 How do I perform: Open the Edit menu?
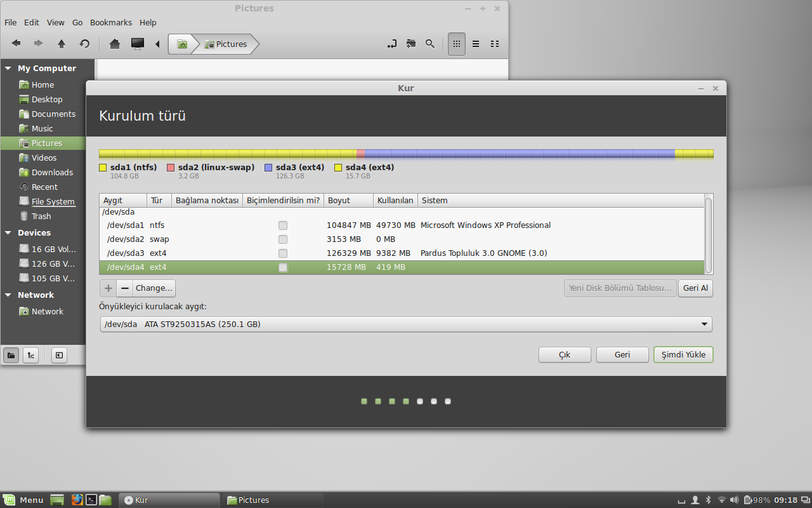tap(32, 22)
